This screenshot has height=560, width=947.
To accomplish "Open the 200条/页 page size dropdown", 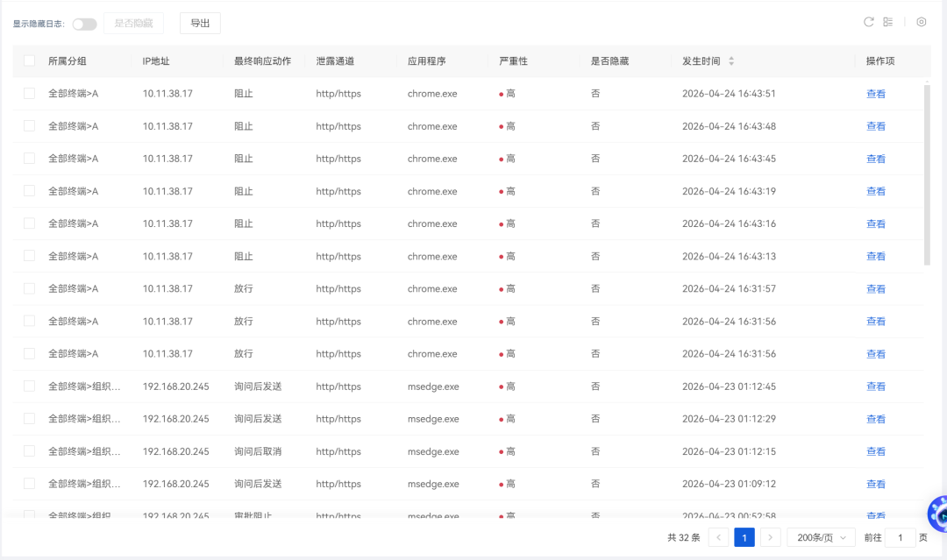I will pos(821,537).
